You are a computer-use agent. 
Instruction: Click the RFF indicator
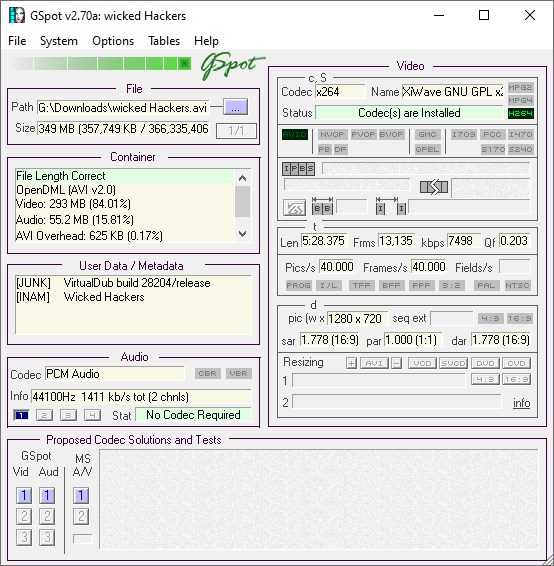tap(421, 285)
